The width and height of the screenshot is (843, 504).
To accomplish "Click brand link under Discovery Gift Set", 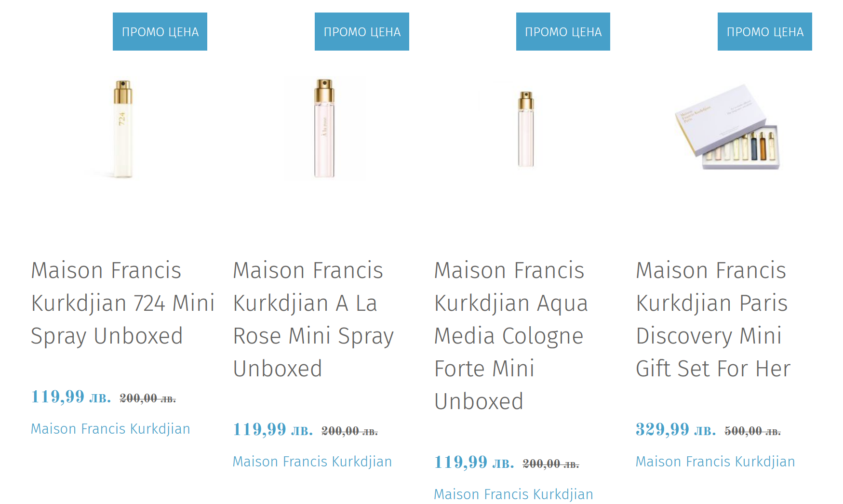I will 715,462.
